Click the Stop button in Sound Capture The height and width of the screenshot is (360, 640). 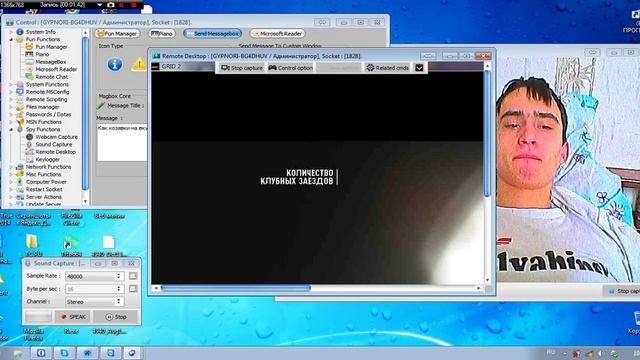coord(116,317)
